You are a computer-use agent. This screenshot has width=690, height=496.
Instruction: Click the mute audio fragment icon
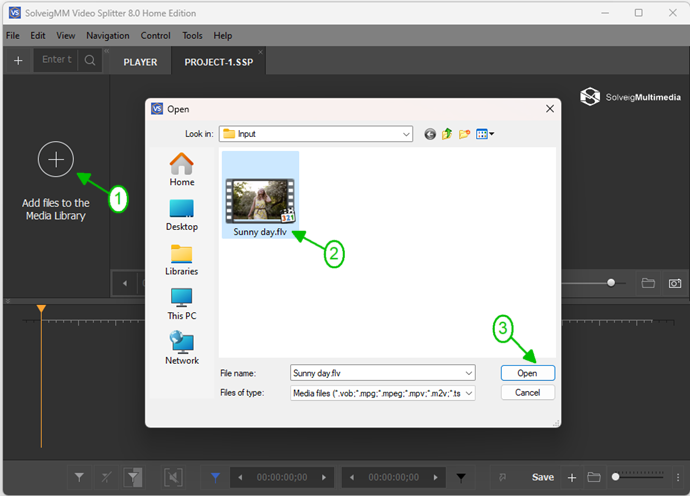[173, 477]
